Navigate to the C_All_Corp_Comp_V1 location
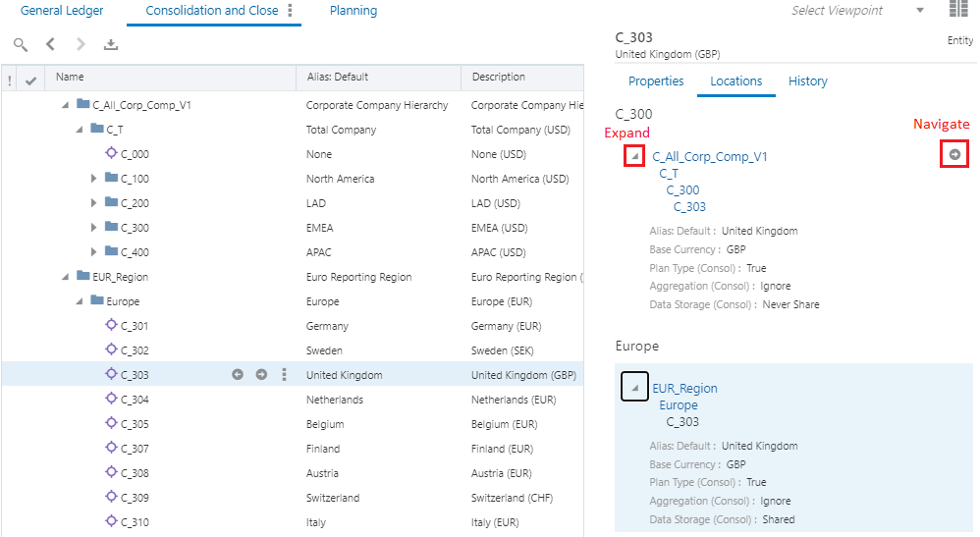 click(x=954, y=154)
